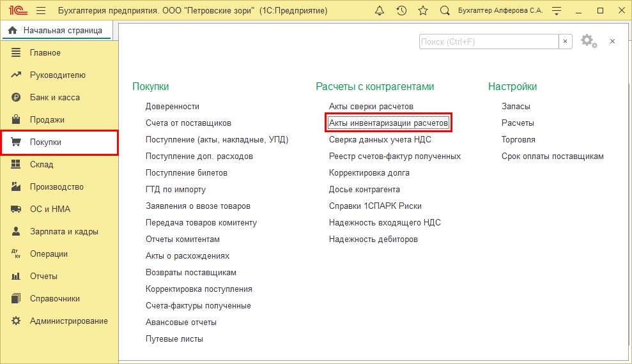Click the Операции Дт/Кт icon

(16, 254)
